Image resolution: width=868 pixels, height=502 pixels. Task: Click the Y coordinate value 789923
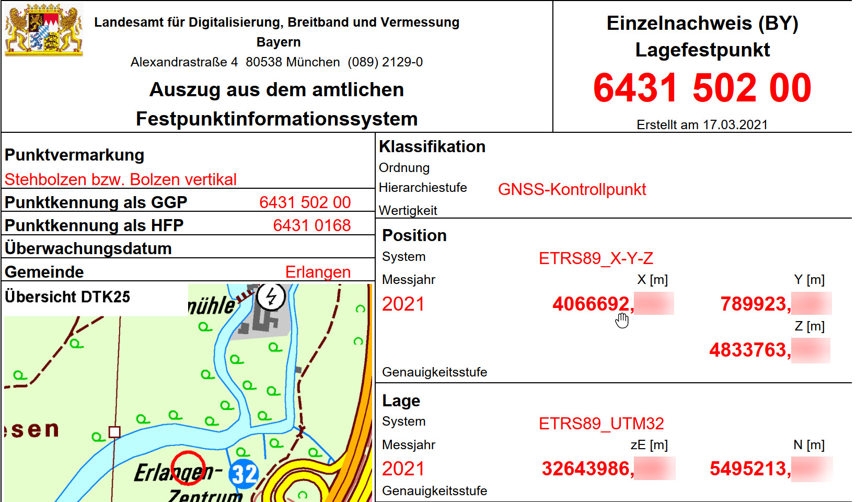pyautogui.click(x=755, y=304)
